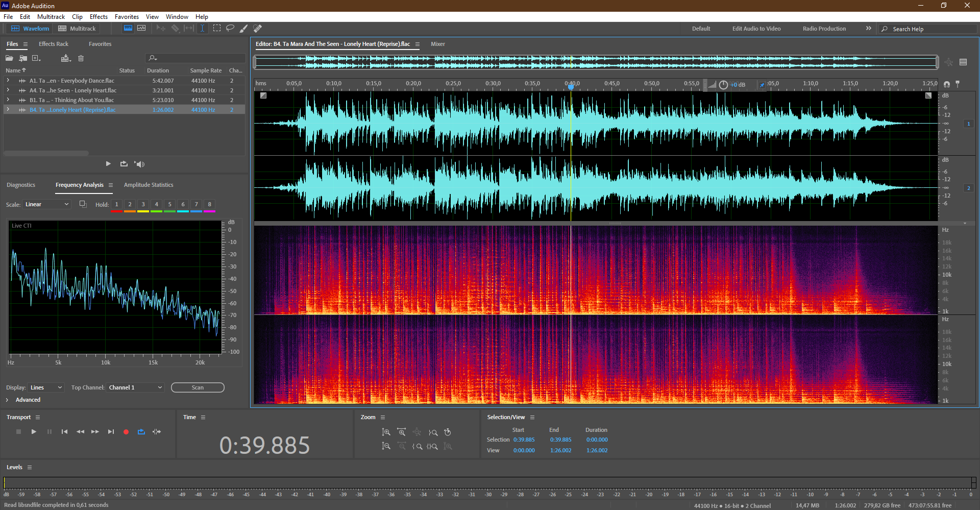The width and height of the screenshot is (980, 510).
Task: Toggle Show Spectral Pitch Display
Action: point(141,29)
